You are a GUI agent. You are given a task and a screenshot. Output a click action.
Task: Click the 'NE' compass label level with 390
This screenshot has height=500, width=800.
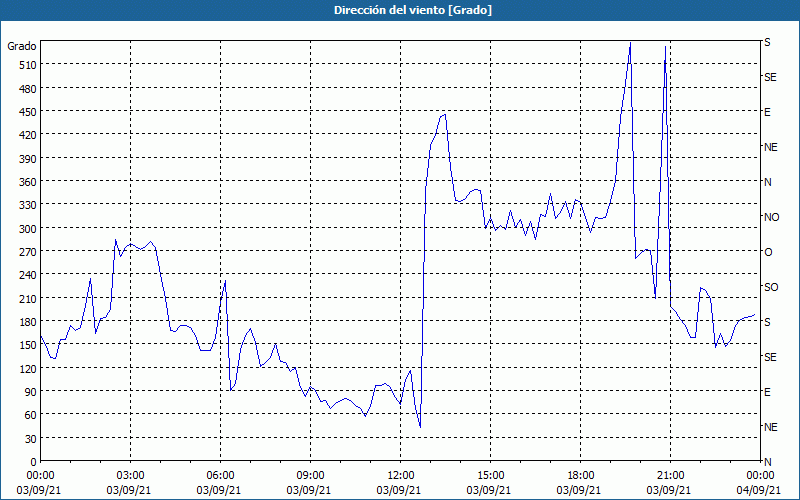770,147
